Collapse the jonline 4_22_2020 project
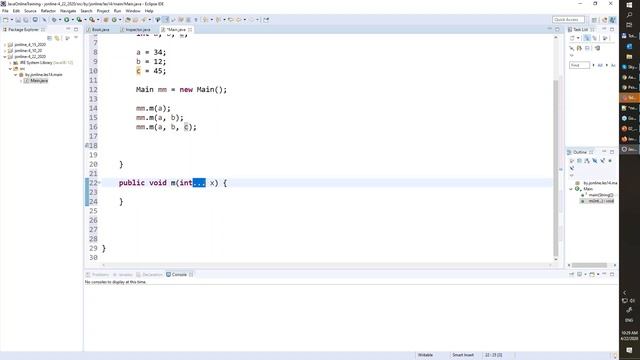This screenshot has height=360, width=640. tap(5, 57)
